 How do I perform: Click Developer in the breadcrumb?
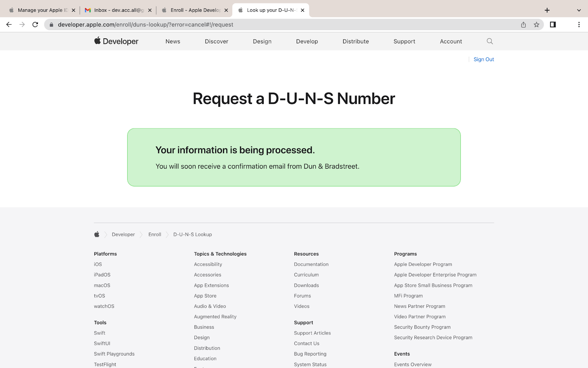point(123,234)
